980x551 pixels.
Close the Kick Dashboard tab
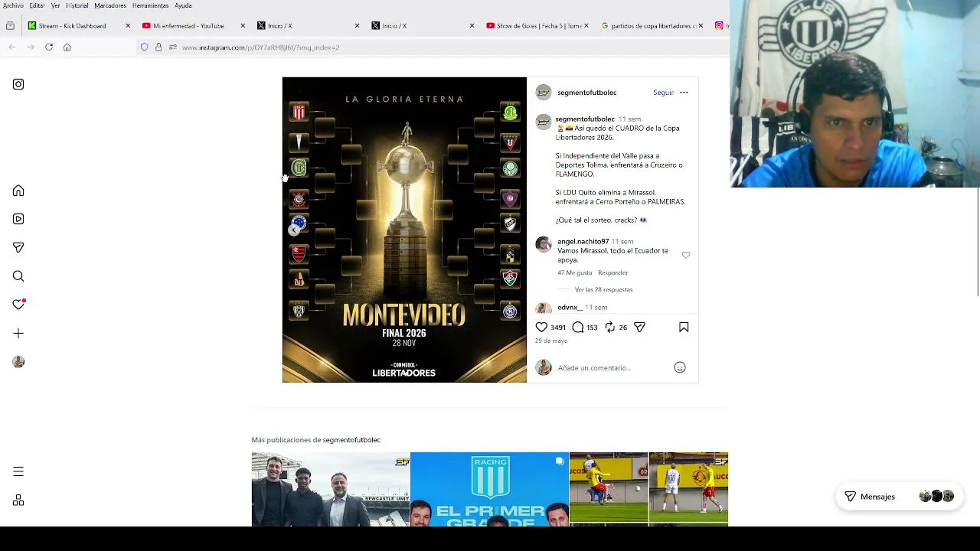[128, 26]
